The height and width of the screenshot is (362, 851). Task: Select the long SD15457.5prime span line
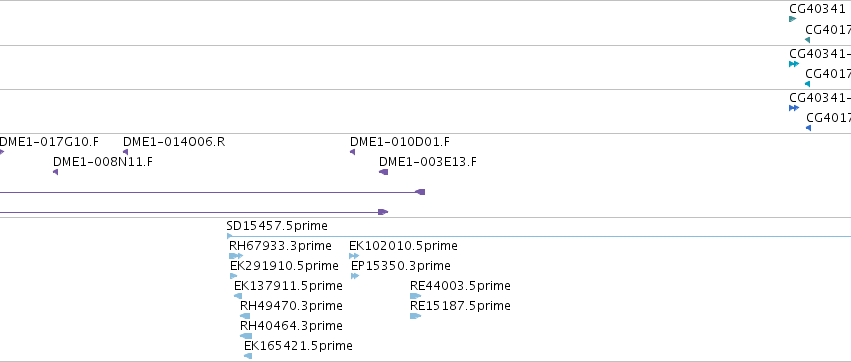[x=539, y=237]
